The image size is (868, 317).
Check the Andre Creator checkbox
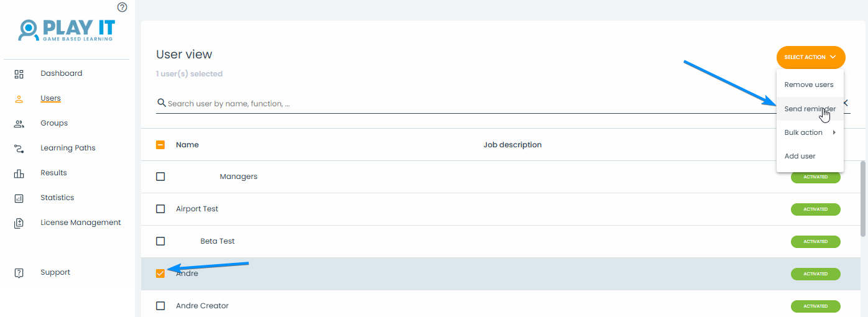coord(160,306)
